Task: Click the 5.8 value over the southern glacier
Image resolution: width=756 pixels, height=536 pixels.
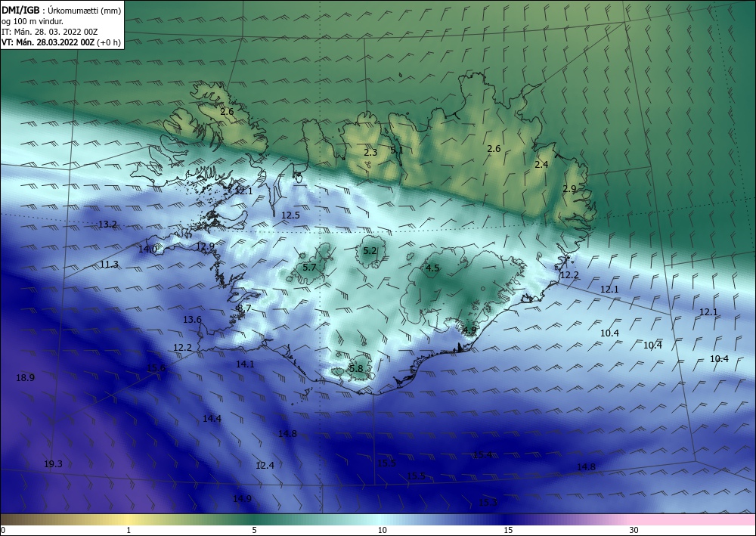Action: pyautogui.click(x=356, y=369)
